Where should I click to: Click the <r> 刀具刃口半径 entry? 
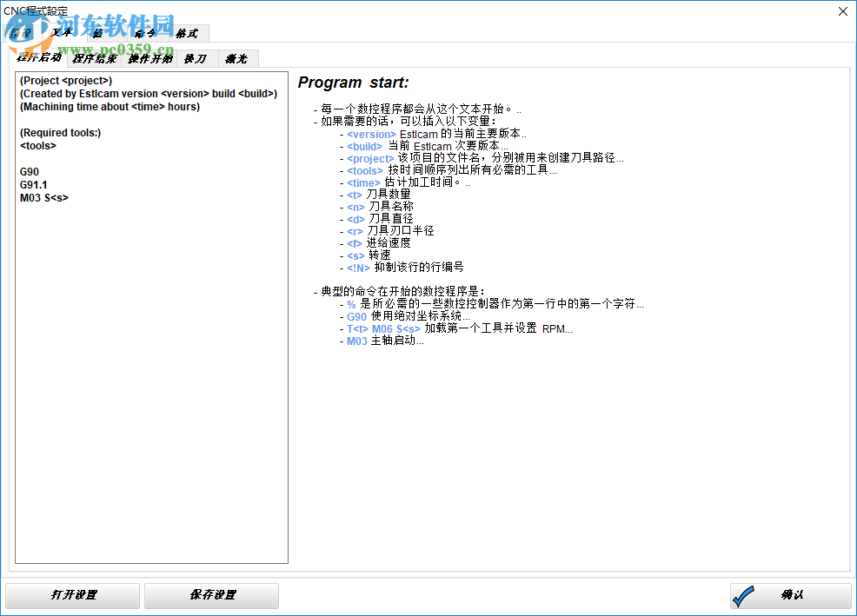coord(390,231)
